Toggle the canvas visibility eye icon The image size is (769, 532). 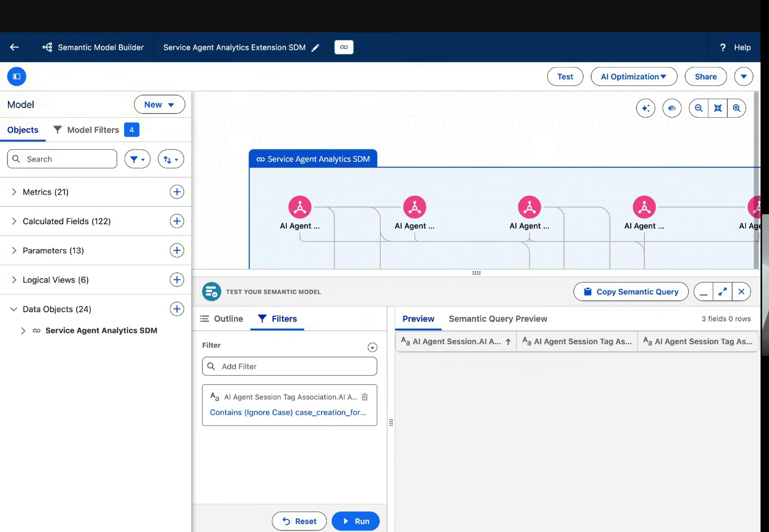pos(672,108)
